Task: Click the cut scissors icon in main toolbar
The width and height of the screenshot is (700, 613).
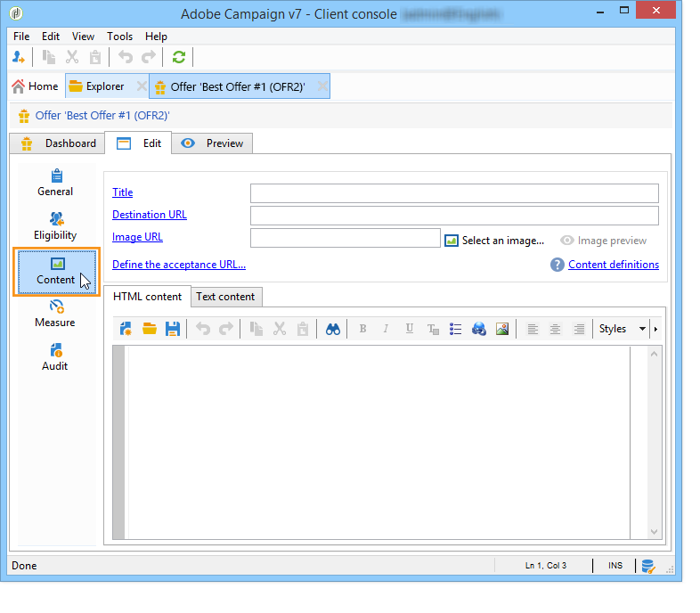Action: 72,57
